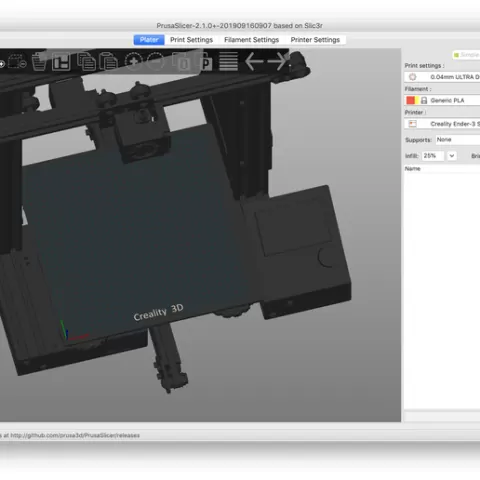Click the 'Printer :' label
The width and height of the screenshot is (480, 480).
pos(415,112)
